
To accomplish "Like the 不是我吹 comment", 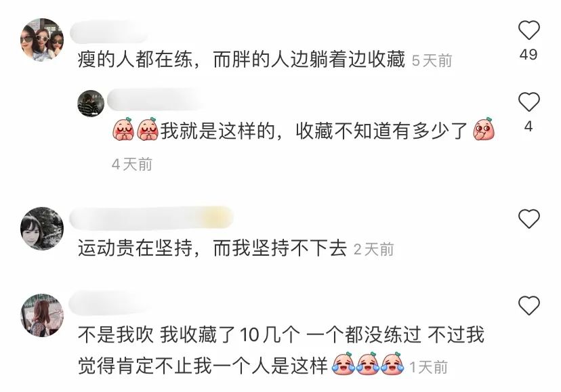I will (x=528, y=305).
